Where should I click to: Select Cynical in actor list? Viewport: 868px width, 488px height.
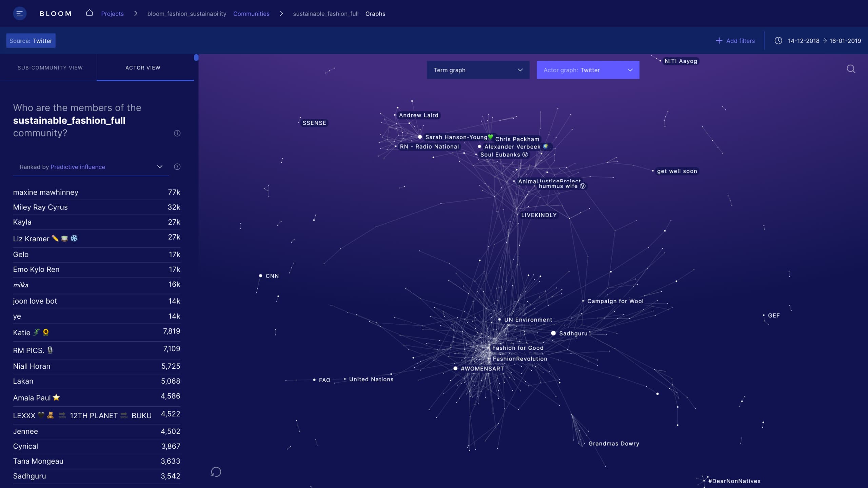(97, 446)
